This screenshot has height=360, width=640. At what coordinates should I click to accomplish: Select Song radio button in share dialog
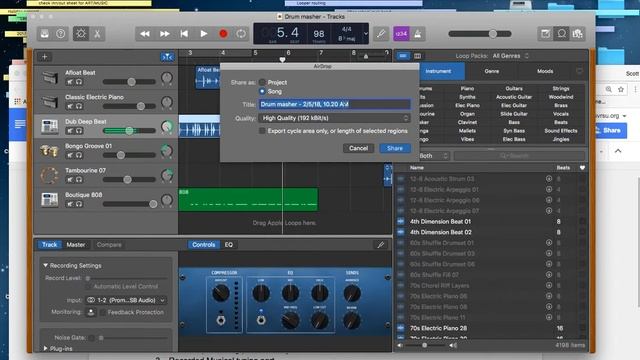pos(262,91)
